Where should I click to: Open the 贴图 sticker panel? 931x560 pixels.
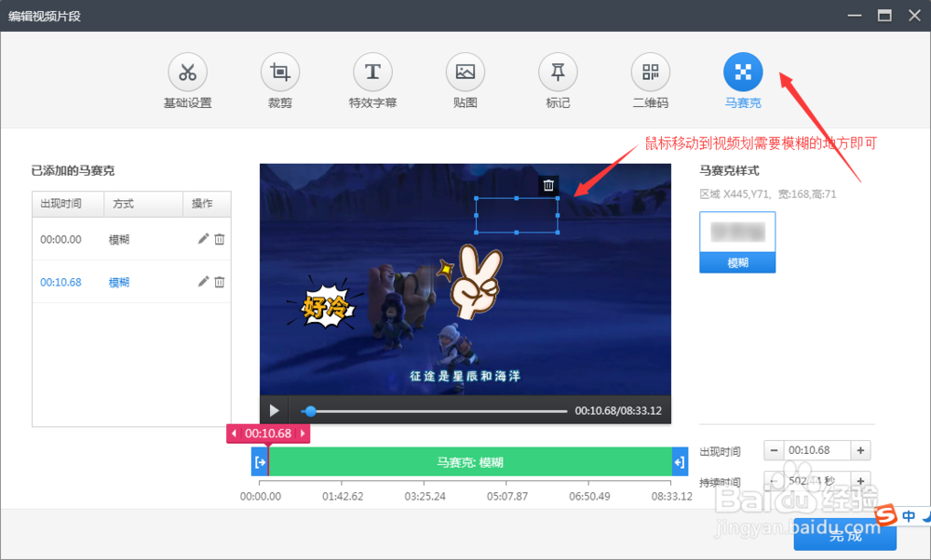[465, 79]
